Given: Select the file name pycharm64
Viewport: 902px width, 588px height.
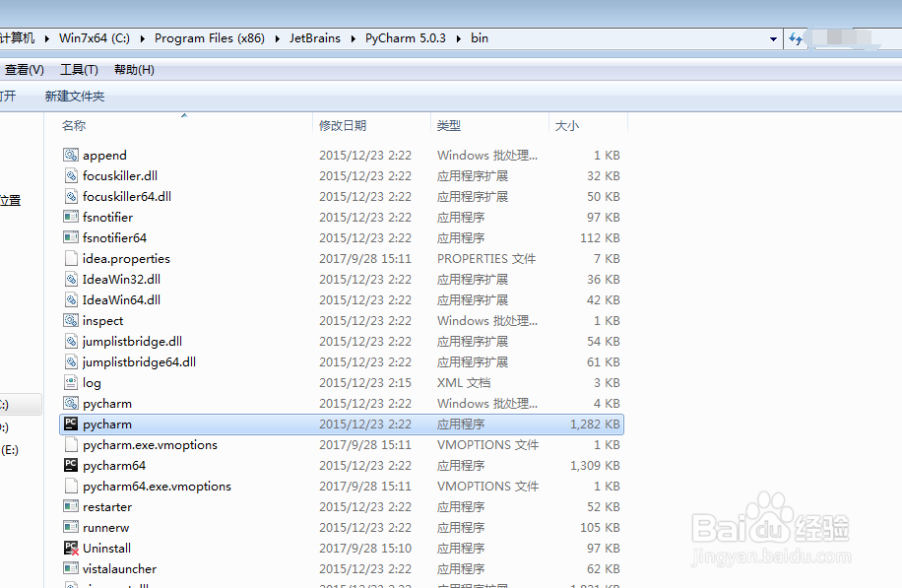Looking at the screenshot, I should pyautogui.click(x=114, y=466).
